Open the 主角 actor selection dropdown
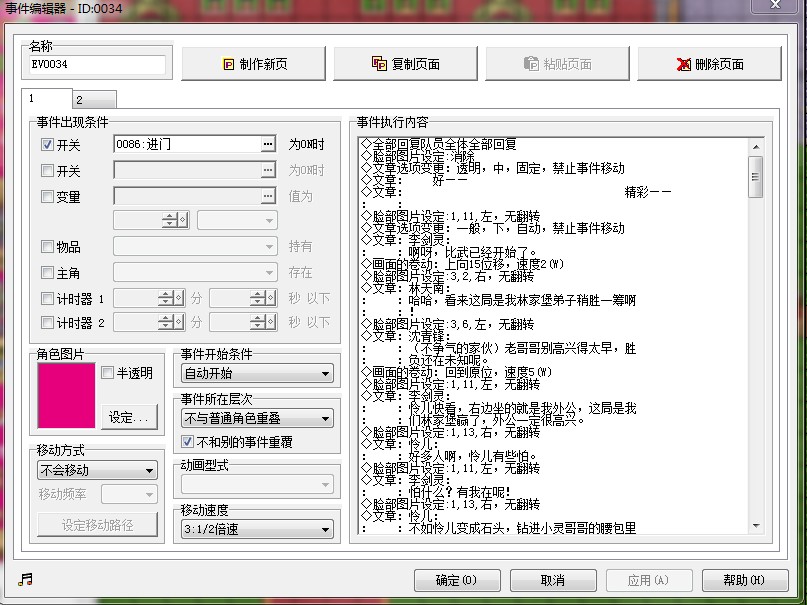This screenshot has width=807, height=605. [x=195, y=272]
